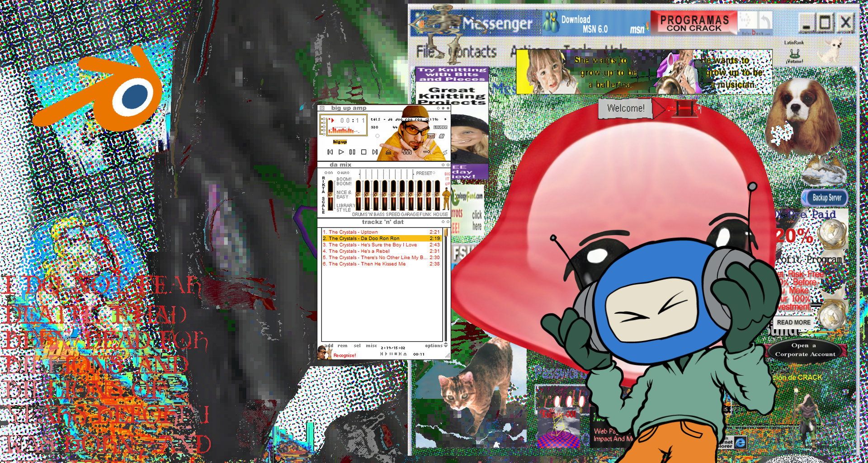Click the repeat arrow icon in big up amp
The image size is (868, 463).
(426, 151)
